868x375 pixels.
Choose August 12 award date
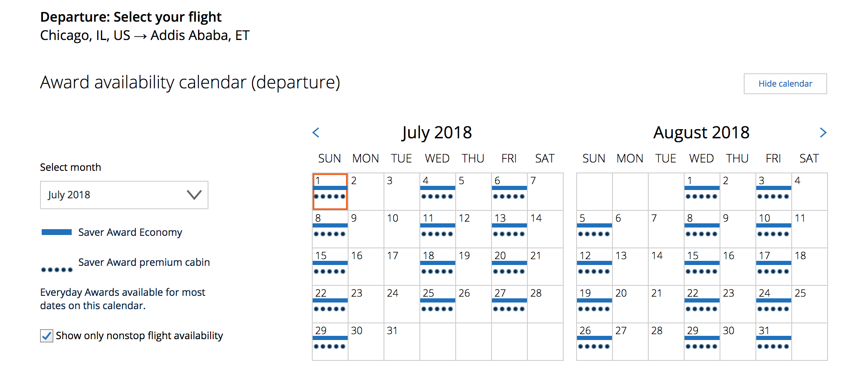(594, 266)
